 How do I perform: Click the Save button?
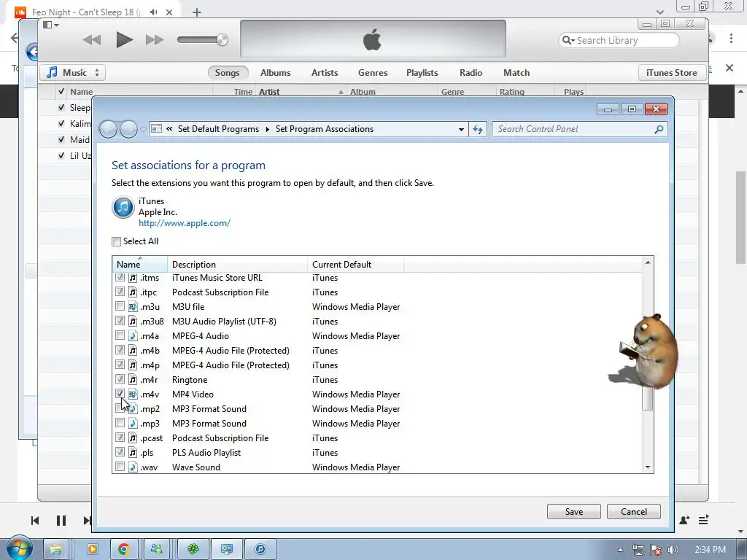coord(574,511)
